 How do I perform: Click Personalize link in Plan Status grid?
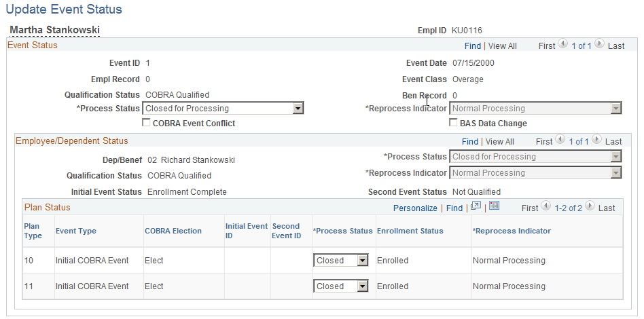(x=415, y=208)
